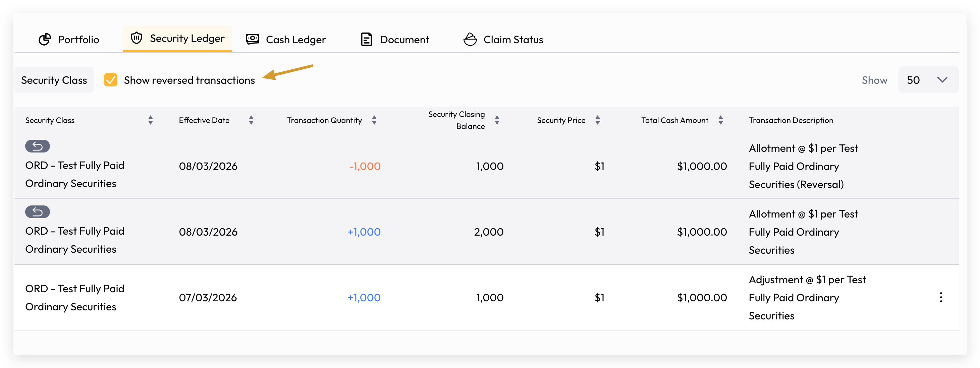Sort by Effective Date column arrows

(x=251, y=121)
